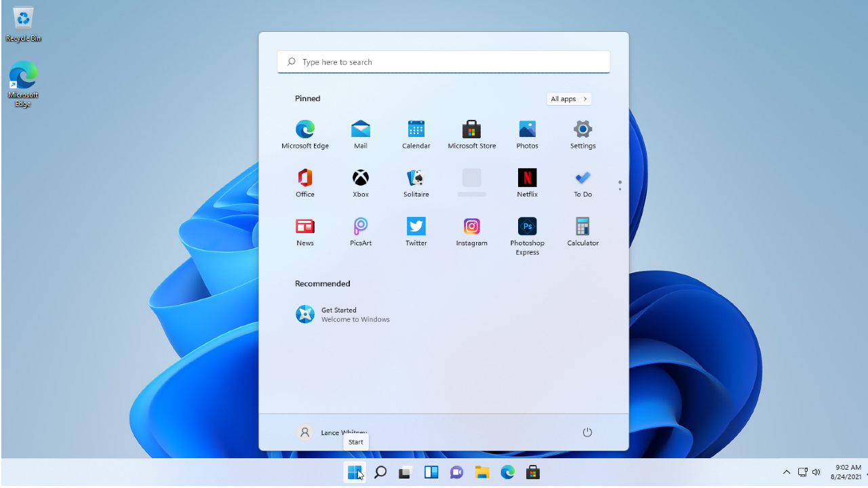Expand hidden icons in the system tray

click(786, 472)
